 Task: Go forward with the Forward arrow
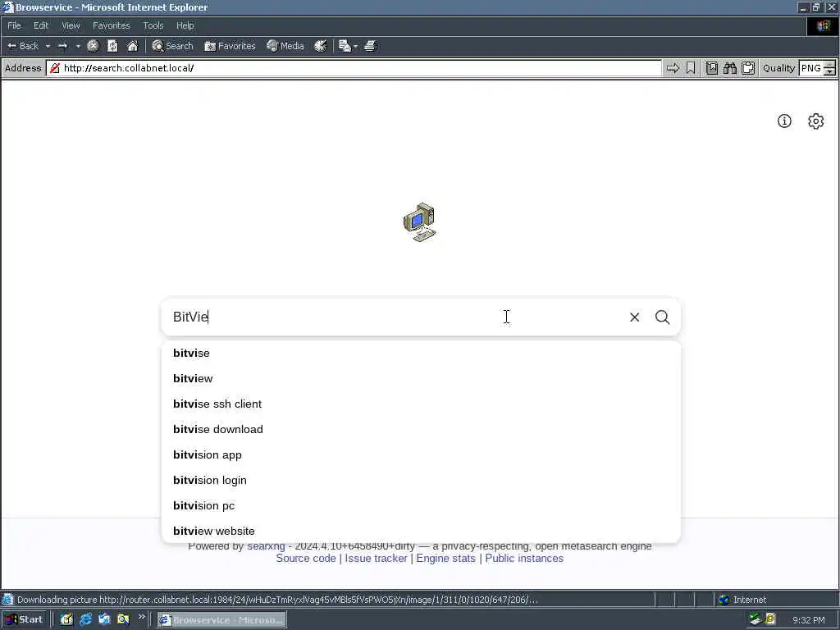point(62,46)
